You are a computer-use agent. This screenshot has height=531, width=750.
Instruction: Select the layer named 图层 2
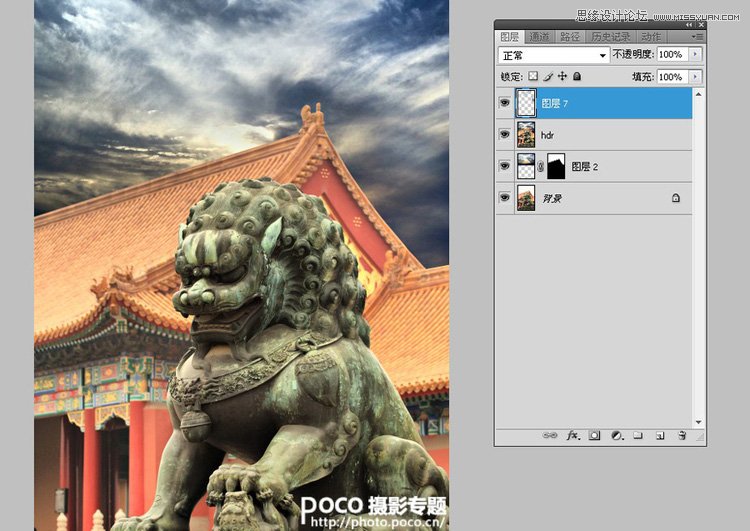594,166
